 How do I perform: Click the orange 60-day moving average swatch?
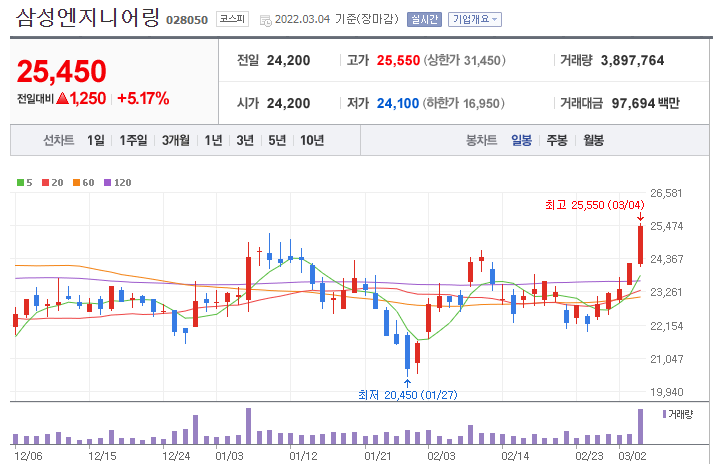coord(76,182)
